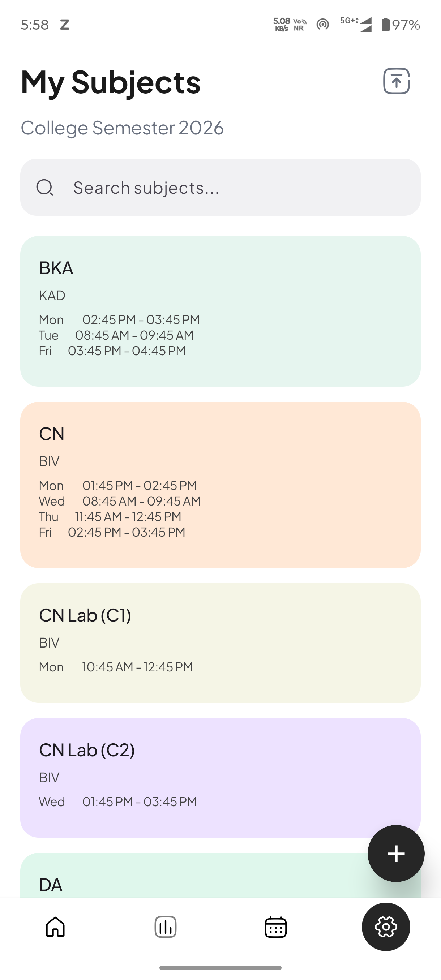This screenshot has height=980, width=441.
Task: Tap the export/upload icon beside My Subjects
Action: [396, 81]
